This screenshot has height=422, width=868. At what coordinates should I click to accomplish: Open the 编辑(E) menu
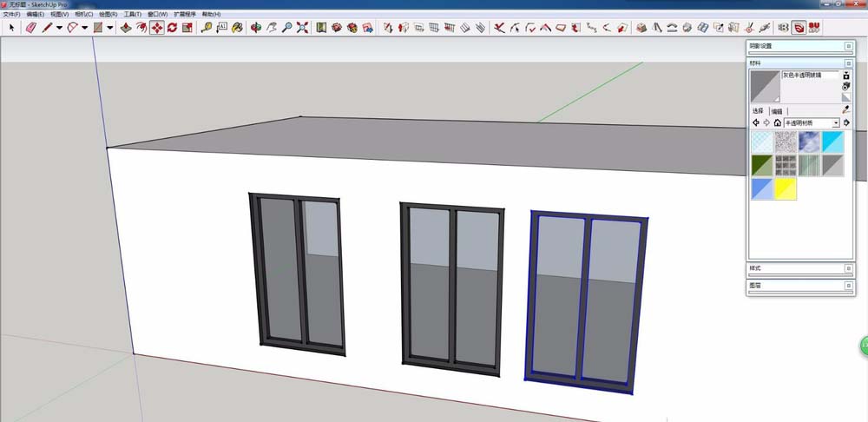pos(36,14)
